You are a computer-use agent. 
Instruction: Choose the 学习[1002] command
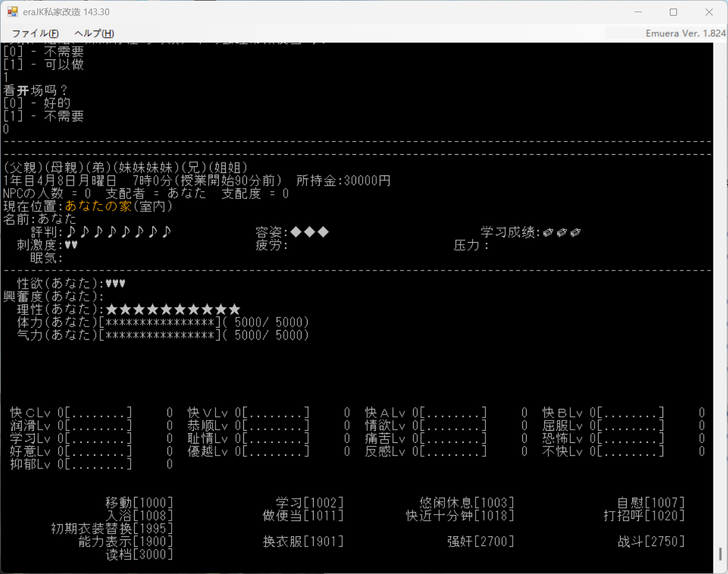coord(309,503)
